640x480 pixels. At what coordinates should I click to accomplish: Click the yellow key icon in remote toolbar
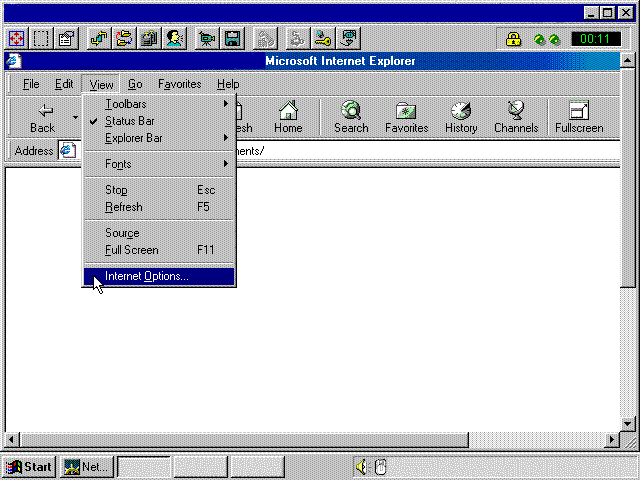[323, 39]
